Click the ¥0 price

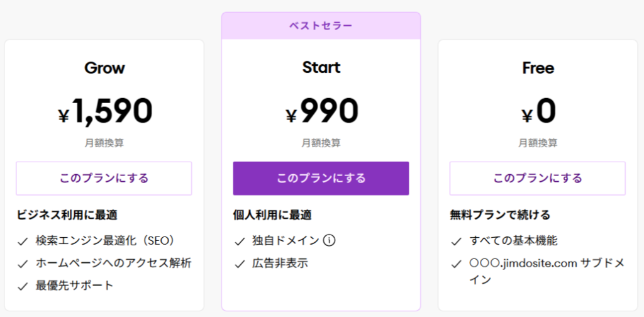point(538,111)
